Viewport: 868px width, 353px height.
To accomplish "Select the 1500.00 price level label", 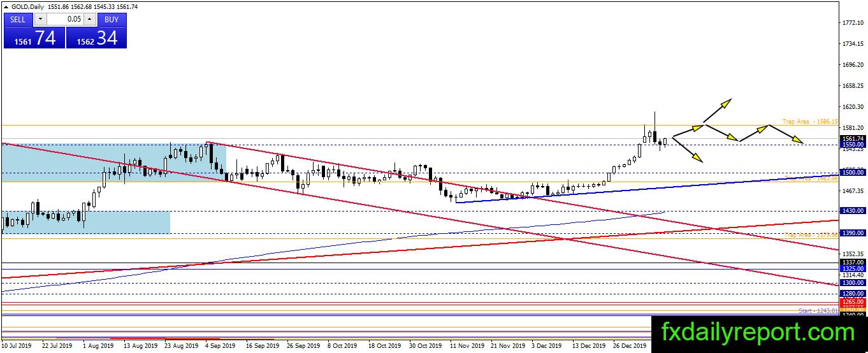I will (852, 172).
